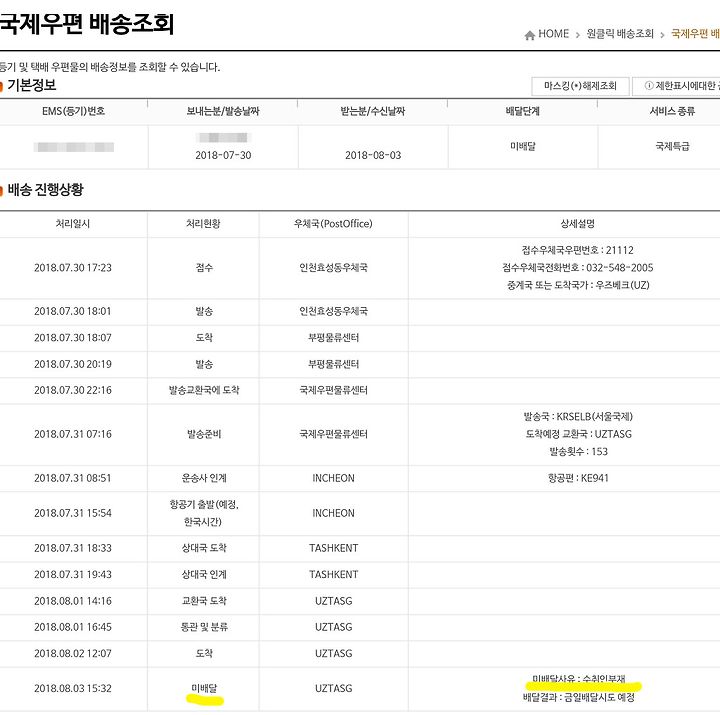The image size is (720, 715).
Task: Select the 우체국(PostOffice) column header
Action: tap(333, 224)
